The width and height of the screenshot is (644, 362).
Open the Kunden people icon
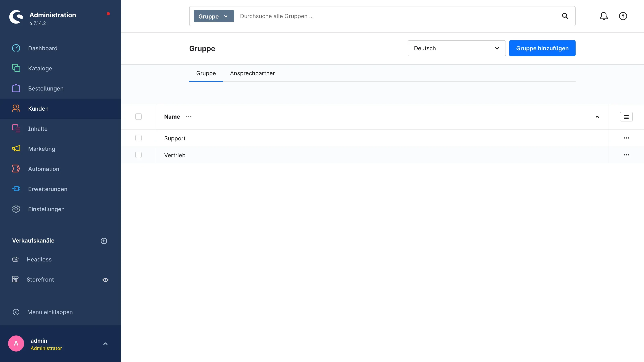pos(16,108)
